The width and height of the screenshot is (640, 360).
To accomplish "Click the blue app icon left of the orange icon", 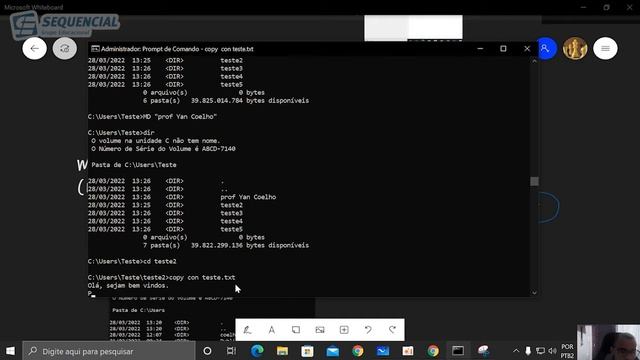I will click(383, 351).
